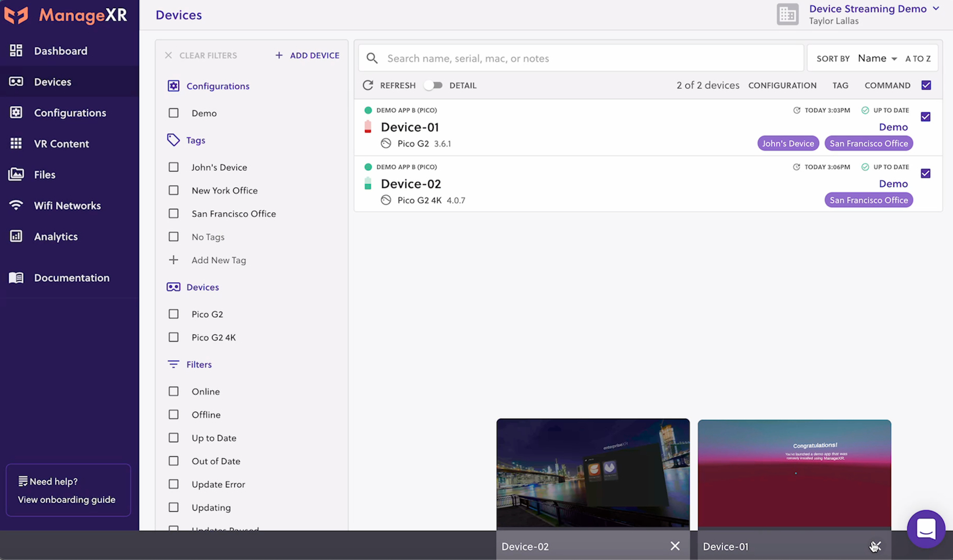This screenshot has height=560, width=953.
Task: Click Device-01 online status dot
Action: 368,110
